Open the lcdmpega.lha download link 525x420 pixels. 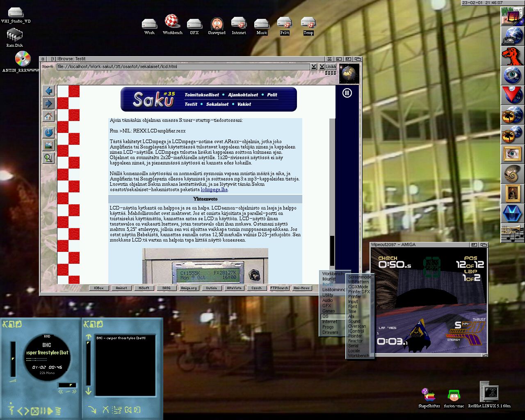(x=214, y=190)
